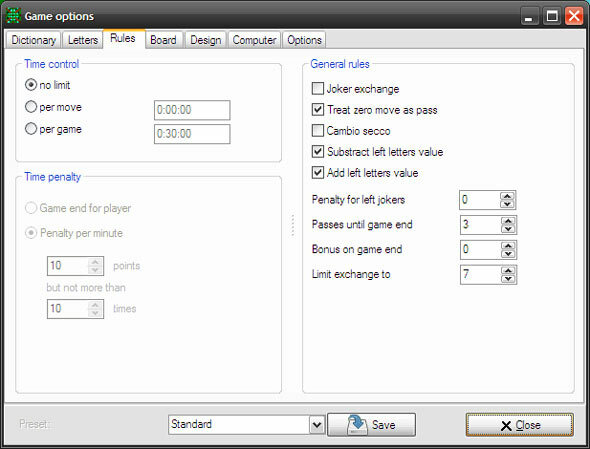Maximize the Game options window
The image size is (590, 449).
[x=552, y=16]
